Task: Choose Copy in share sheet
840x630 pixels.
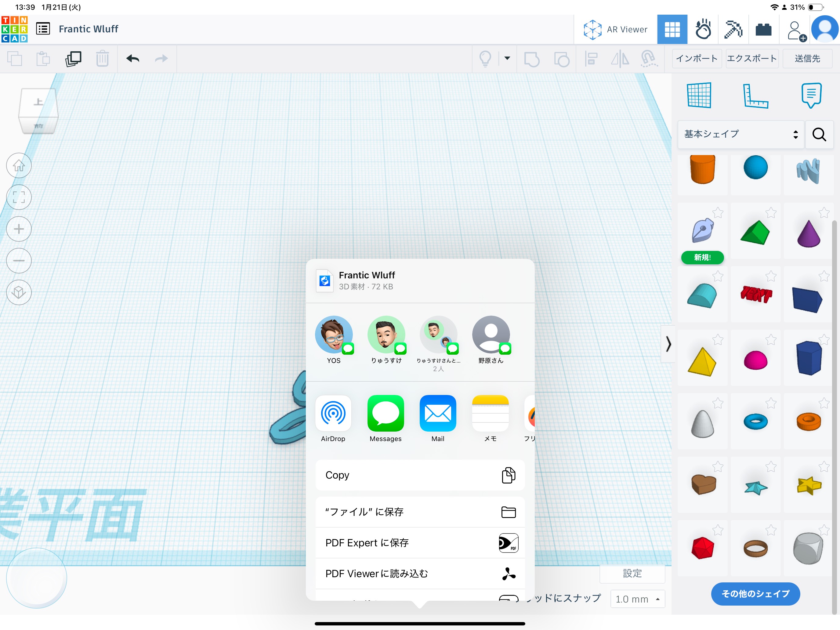Action: point(420,475)
